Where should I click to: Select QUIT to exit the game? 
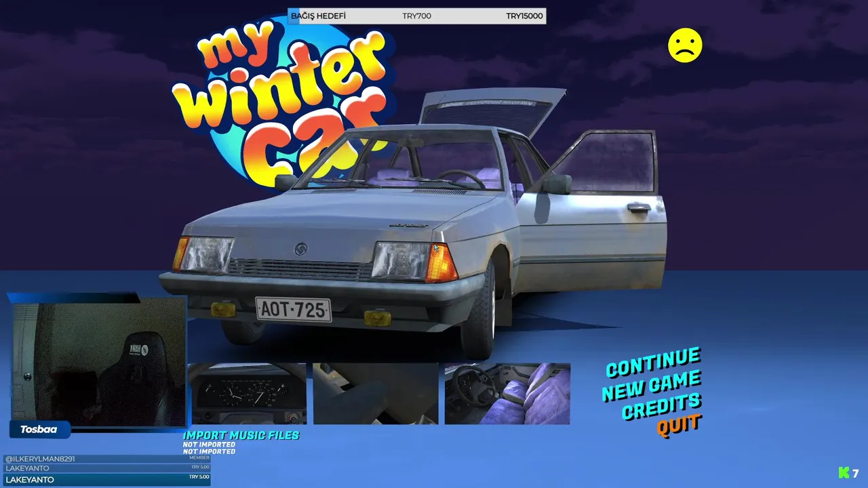coord(678,426)
